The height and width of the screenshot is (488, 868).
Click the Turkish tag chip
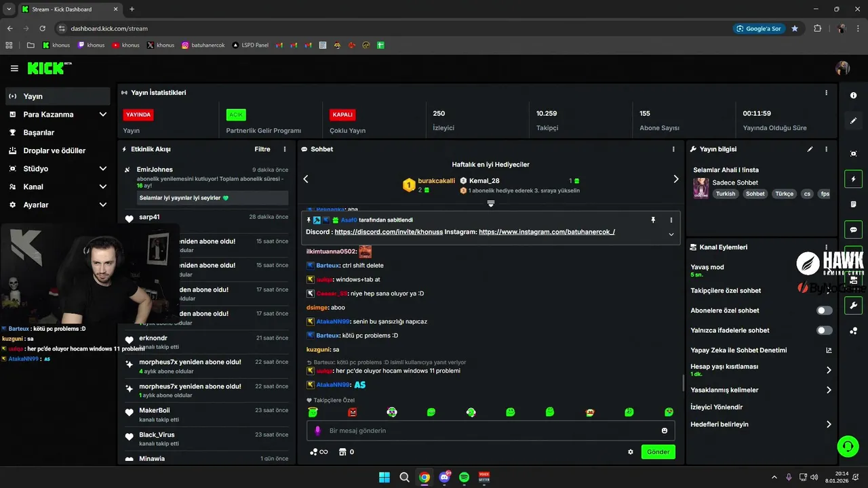(x=725, y=194)
